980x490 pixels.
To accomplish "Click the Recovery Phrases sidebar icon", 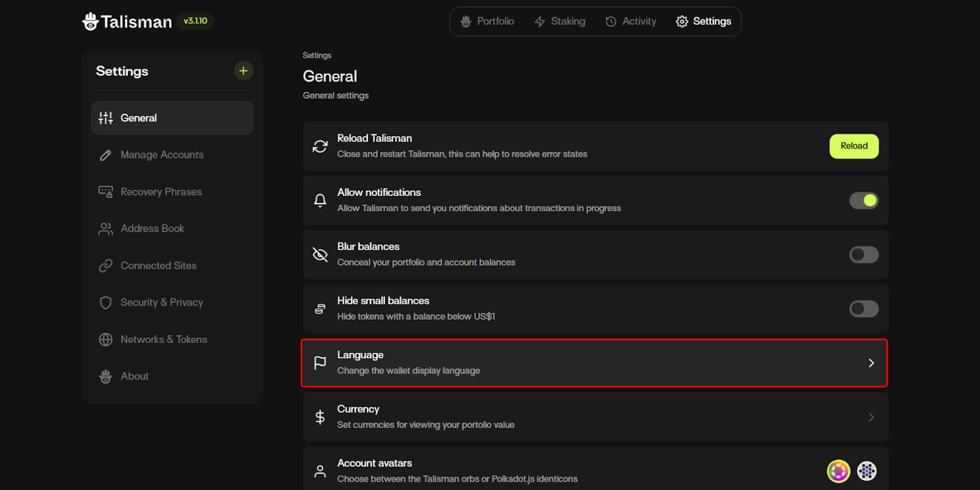I will 105,192.
